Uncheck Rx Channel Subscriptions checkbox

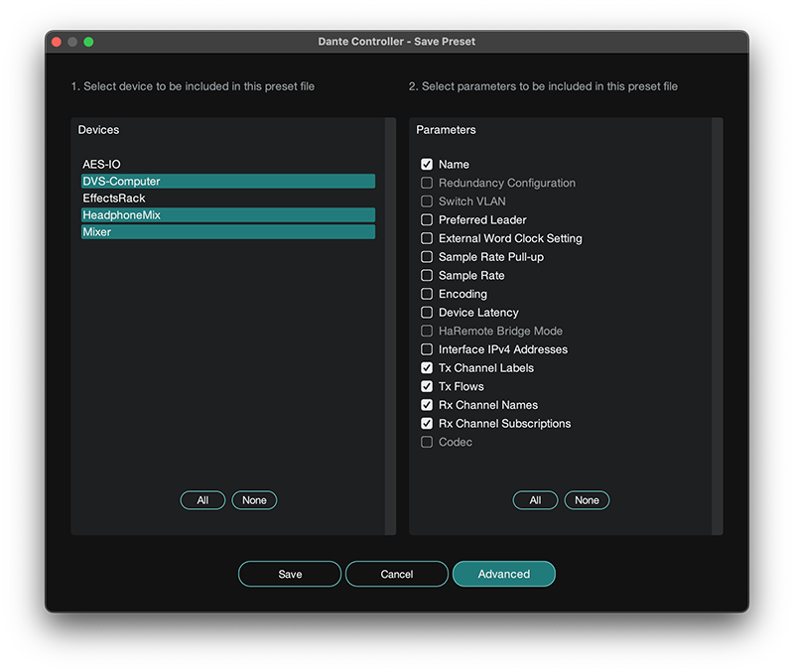(427, 423)
